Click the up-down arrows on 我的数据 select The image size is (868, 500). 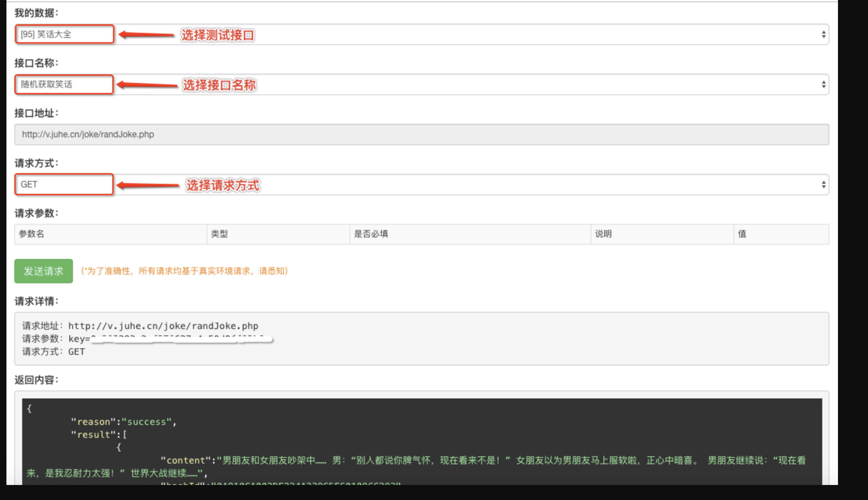[x=823, y=34]
